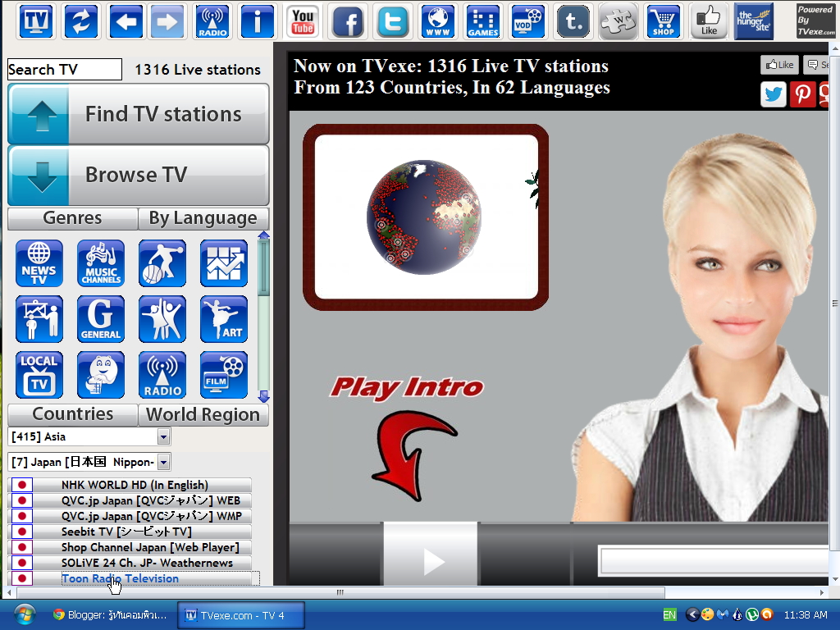This screenshot has height=630, width=840.
Task: Open the Games toolbar icon
Action: (483, 21)
